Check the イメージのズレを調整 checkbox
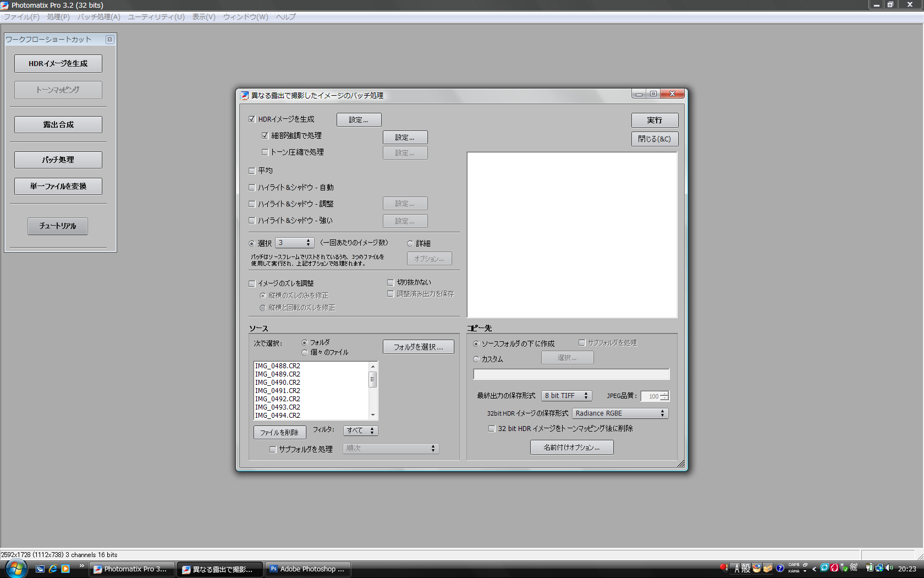924x578 pixels. point(252,283)
